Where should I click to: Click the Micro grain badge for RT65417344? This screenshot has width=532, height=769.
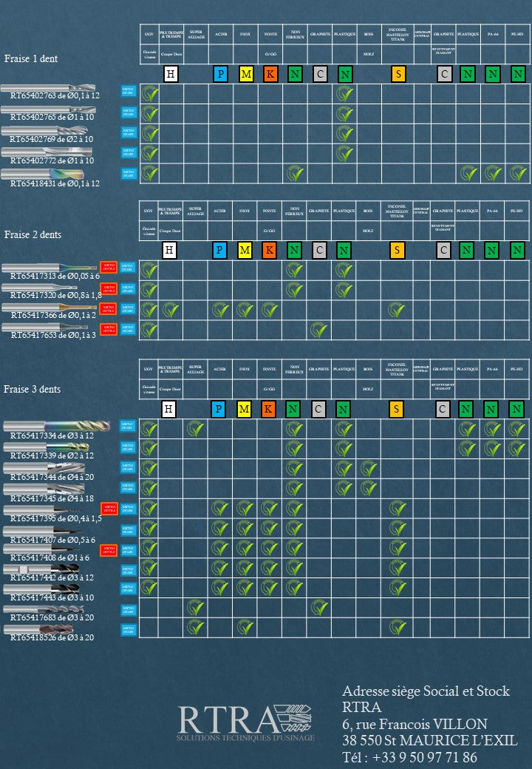(x=129, y=467)
